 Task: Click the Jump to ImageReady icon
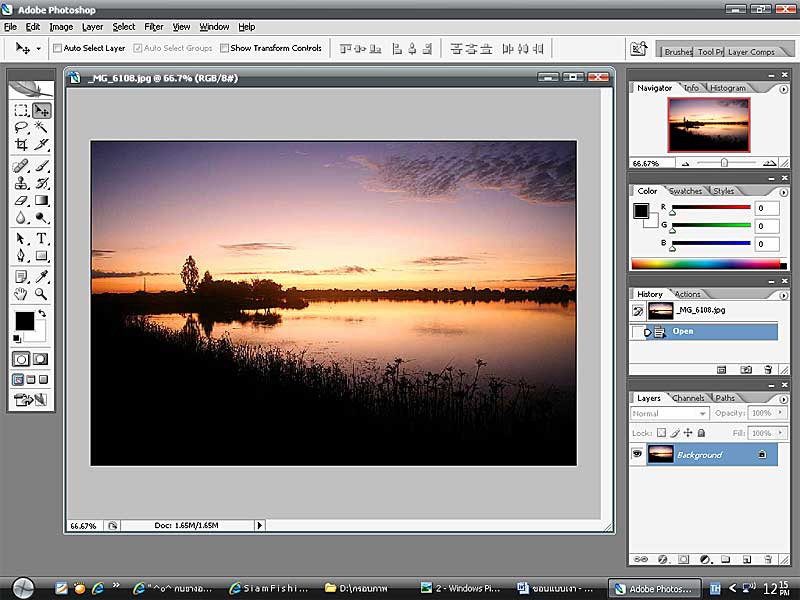tap(31, 399)
